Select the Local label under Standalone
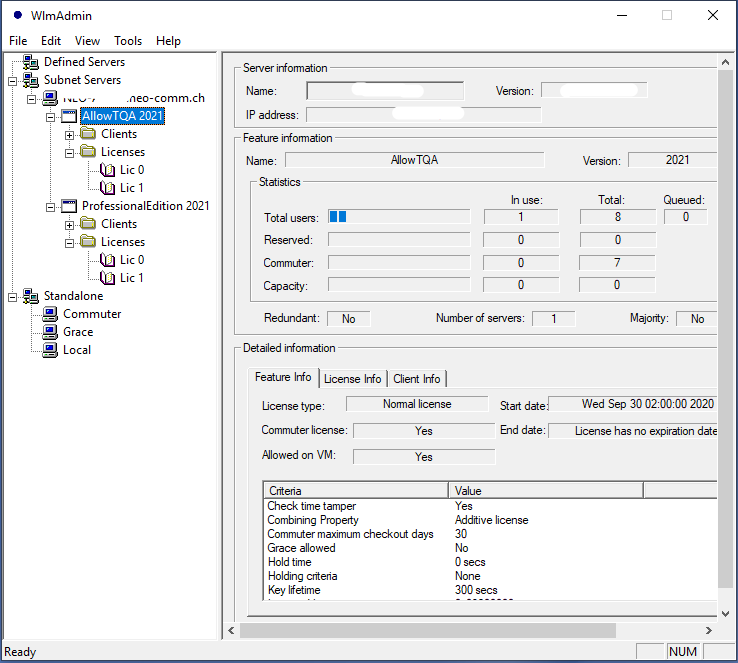738x663 pixels. pos(77,350)
